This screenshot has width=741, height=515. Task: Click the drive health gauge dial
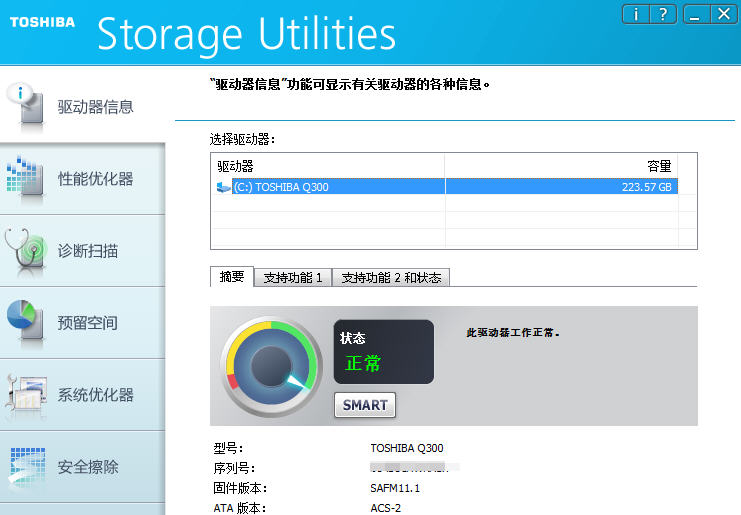(x=272, y=366)
